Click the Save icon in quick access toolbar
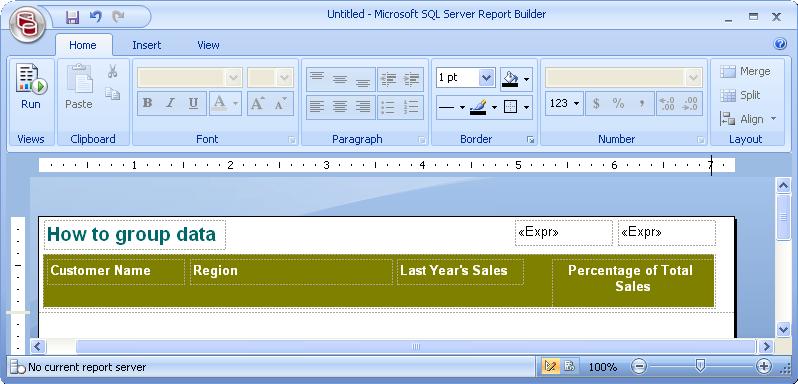 [x=73, y=16]
